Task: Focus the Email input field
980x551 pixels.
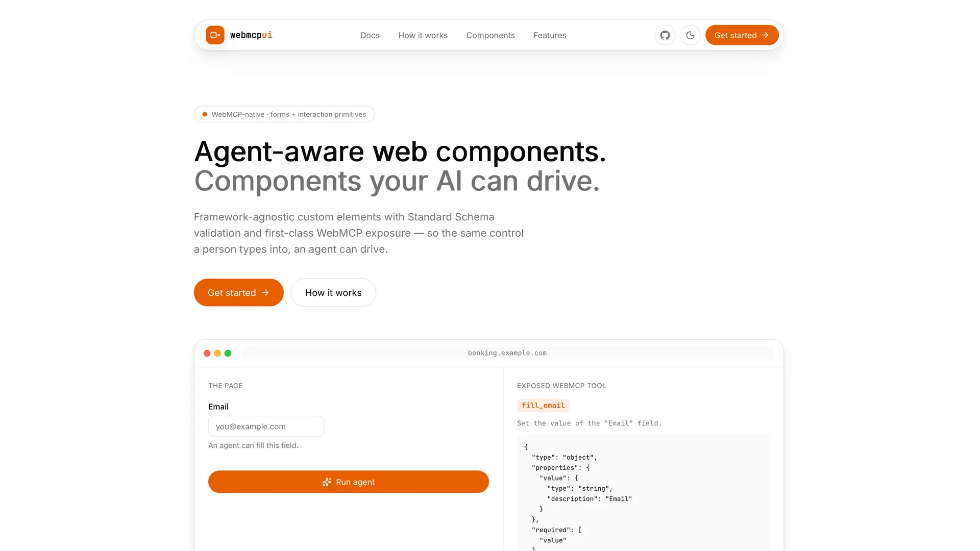Action: (266, 426)
